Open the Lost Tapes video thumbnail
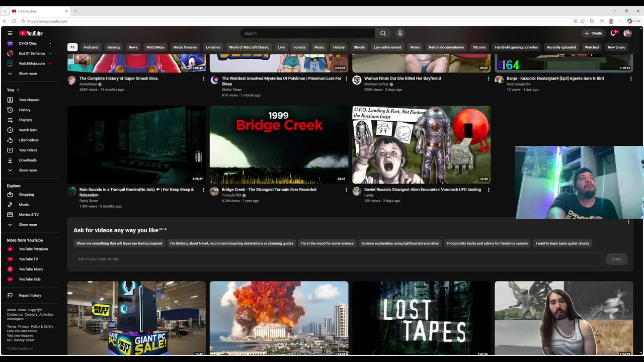 pos(421,318)
